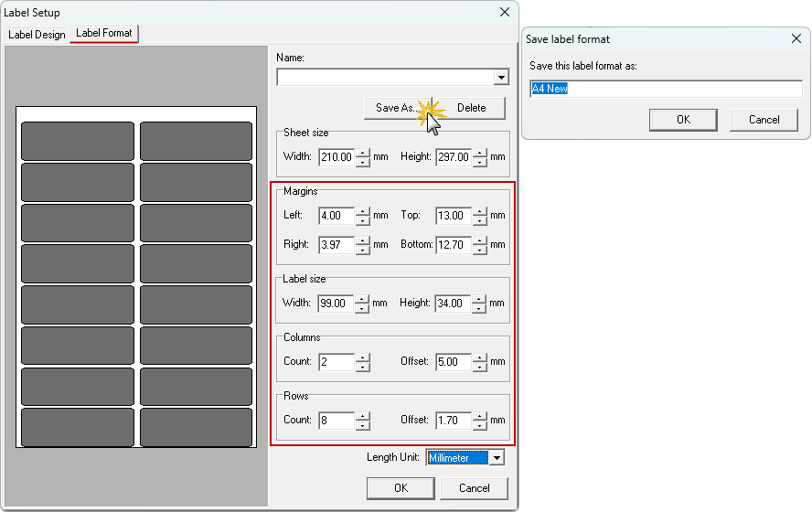Viewport: 812px width, 512px height.
Task: Click the 'Save this label format as' text field
Action: pyautogui.click(x=665, y=89)
